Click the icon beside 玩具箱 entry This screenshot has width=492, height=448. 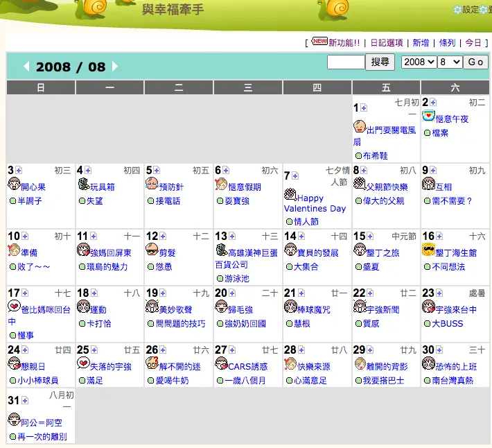[84, 184]
